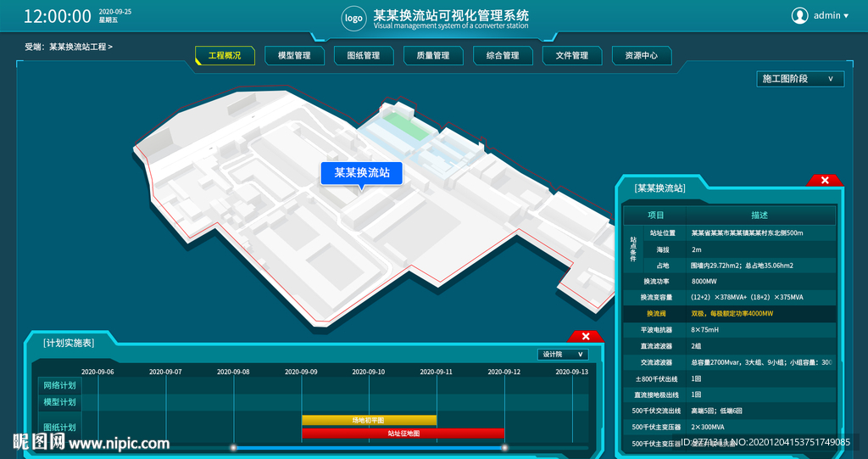Go to the 图纸管理 tab
The height and width of the screenshot is (459, 868).
[x=364, y=56]
